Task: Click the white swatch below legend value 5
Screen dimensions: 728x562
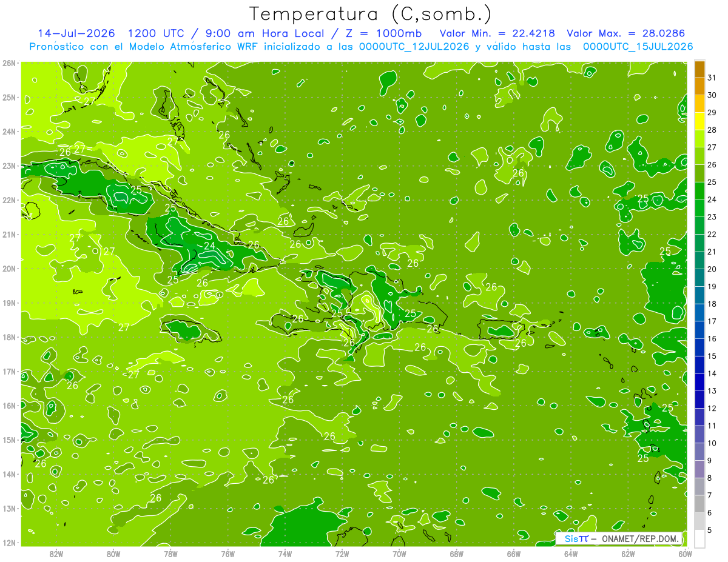Action: pyautogui.click(x=699, y=538)
